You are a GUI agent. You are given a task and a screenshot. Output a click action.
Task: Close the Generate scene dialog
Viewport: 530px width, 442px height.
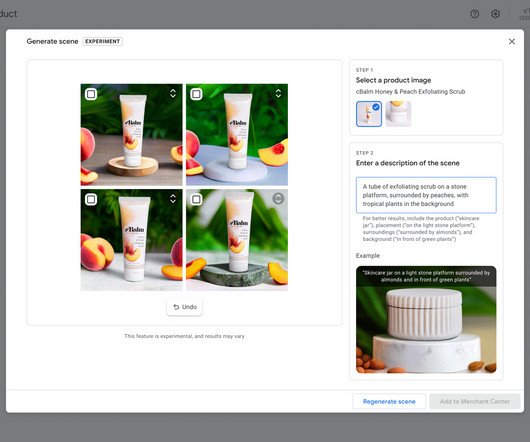click(512, 41)
